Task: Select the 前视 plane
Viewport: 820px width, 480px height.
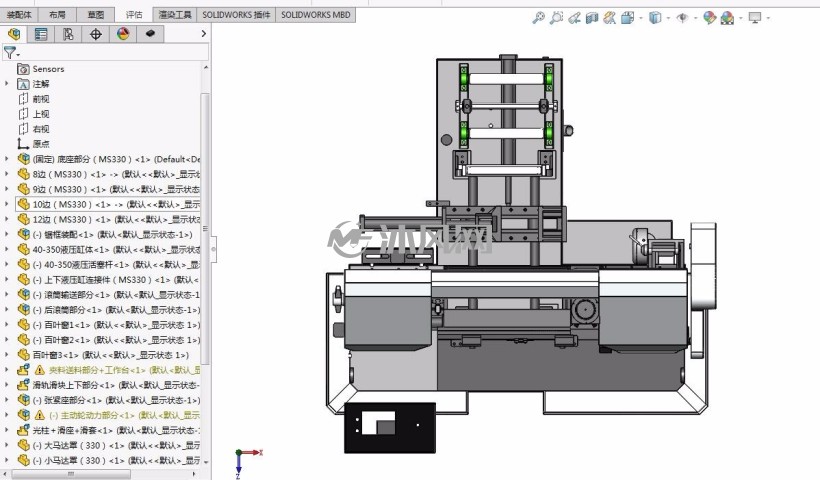Action: point(41,99)
